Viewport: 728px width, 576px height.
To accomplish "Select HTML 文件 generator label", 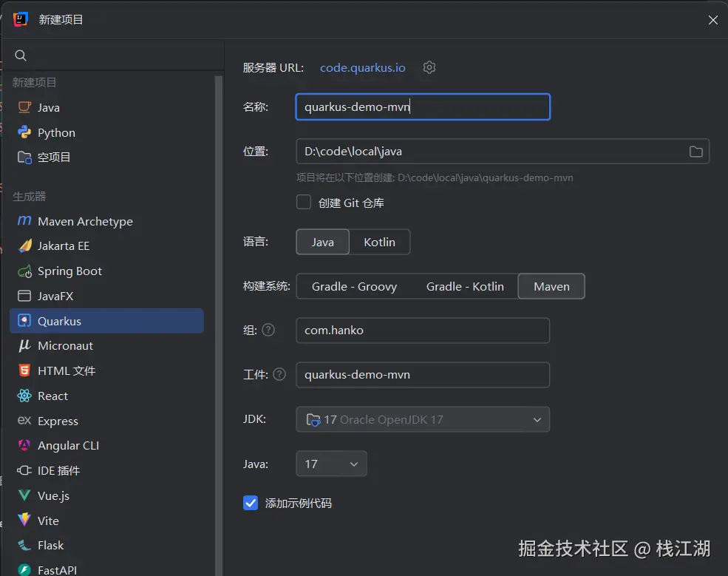I will (x=67, y=370).
